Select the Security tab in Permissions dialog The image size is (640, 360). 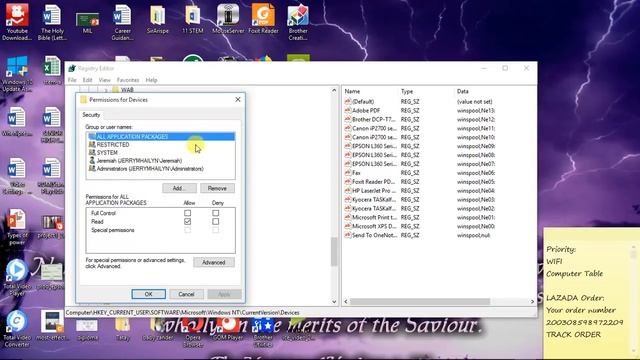point(91,115)
